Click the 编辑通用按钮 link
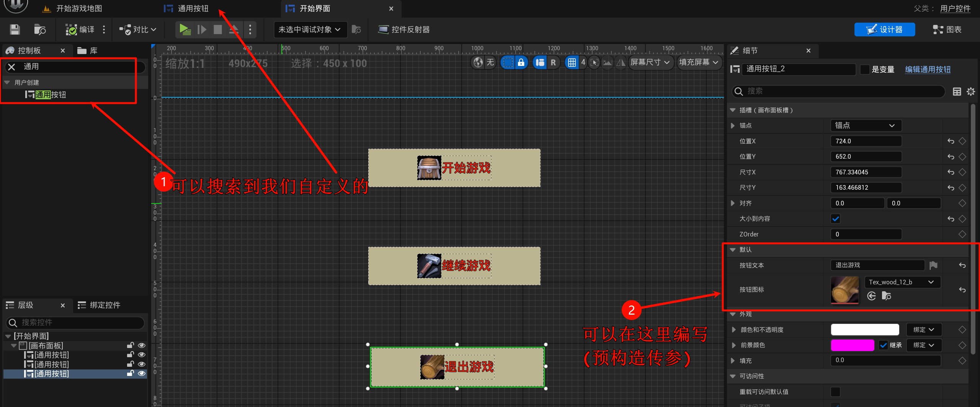This screenshot has width=980, height=407. pos(928,69)
